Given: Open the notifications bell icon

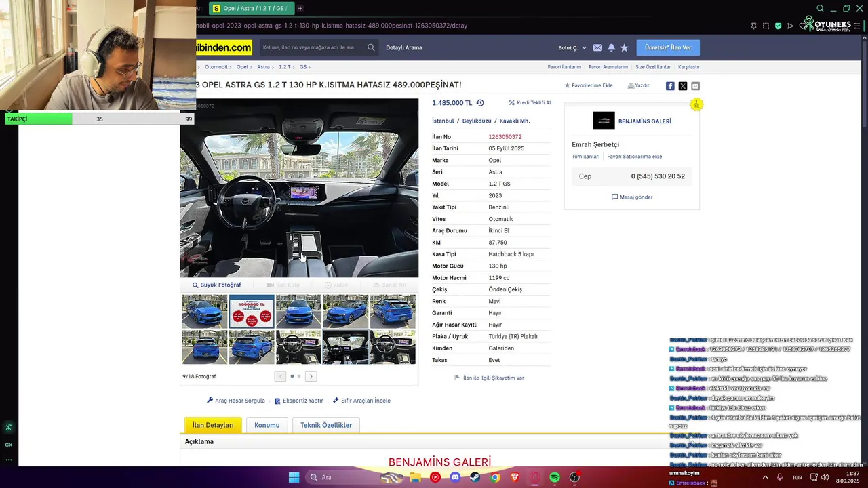Looking at the screenshot, I should click(611, 47).
